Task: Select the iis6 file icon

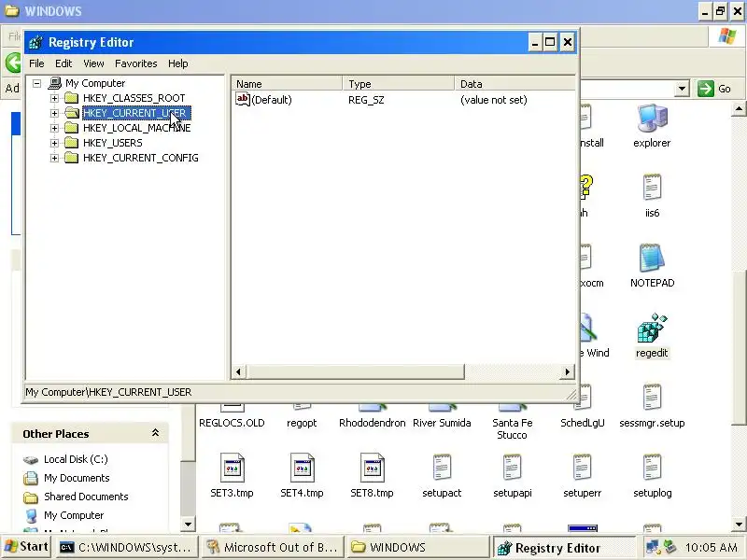Action: click(652, 188)
